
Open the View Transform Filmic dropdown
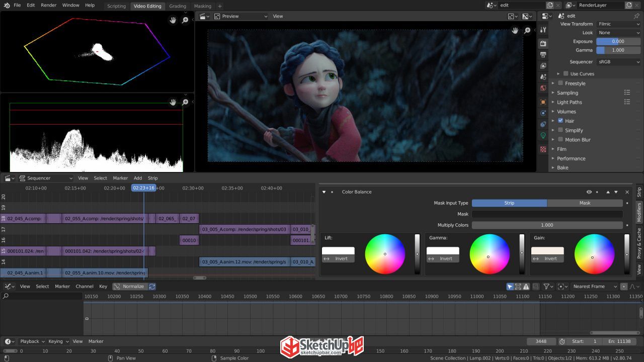click(x=618, y=24)
